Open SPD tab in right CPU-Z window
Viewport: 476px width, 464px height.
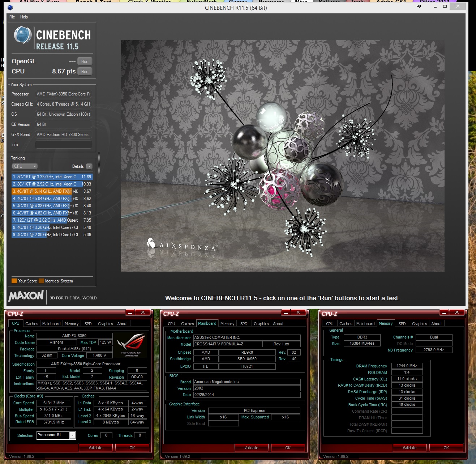click(402, 324)
